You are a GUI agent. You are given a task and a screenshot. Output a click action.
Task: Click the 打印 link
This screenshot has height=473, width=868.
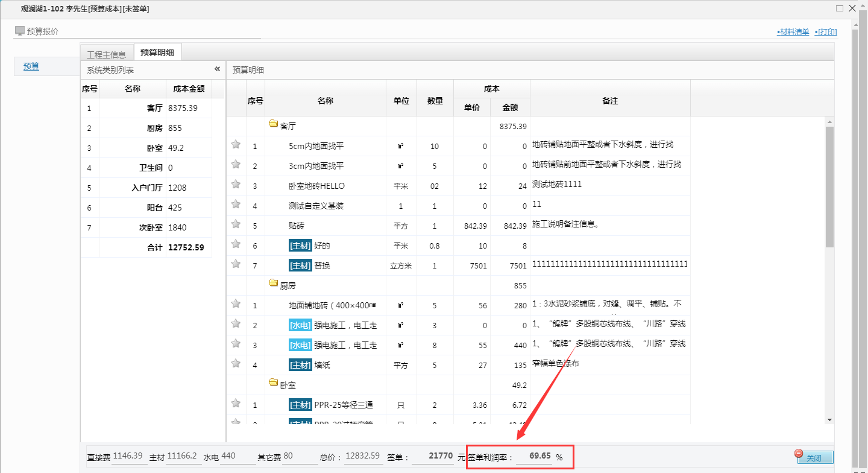(x=826, y=31)
